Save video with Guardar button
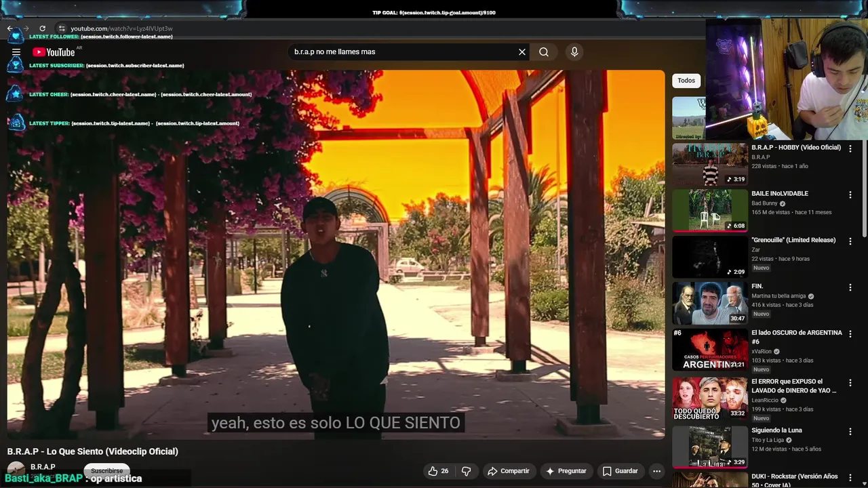868x488 pixels. point(620,471)
